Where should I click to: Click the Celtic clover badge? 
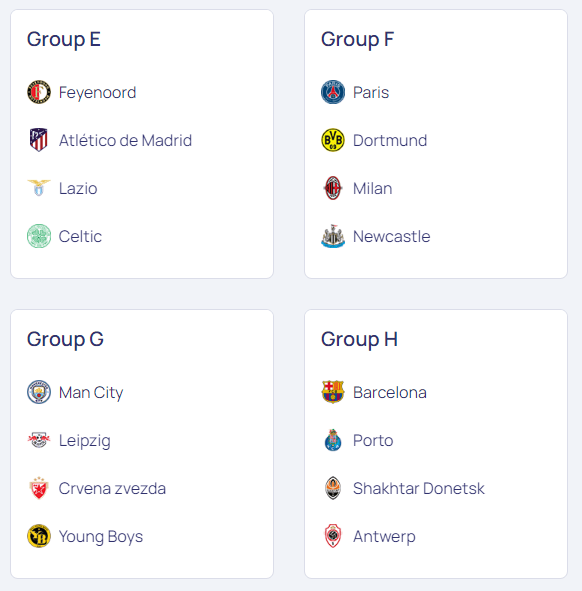pyautogui.click(x=39, y=236)
